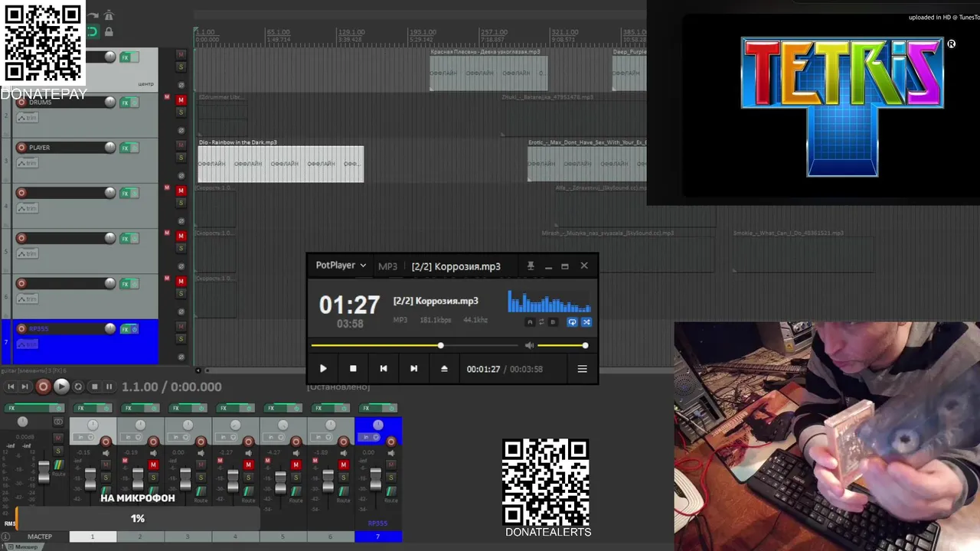Click elapsed time 00:01:27 in PotPlayer
The width and height of the screenshot is (980, 551).
(483, 369)
